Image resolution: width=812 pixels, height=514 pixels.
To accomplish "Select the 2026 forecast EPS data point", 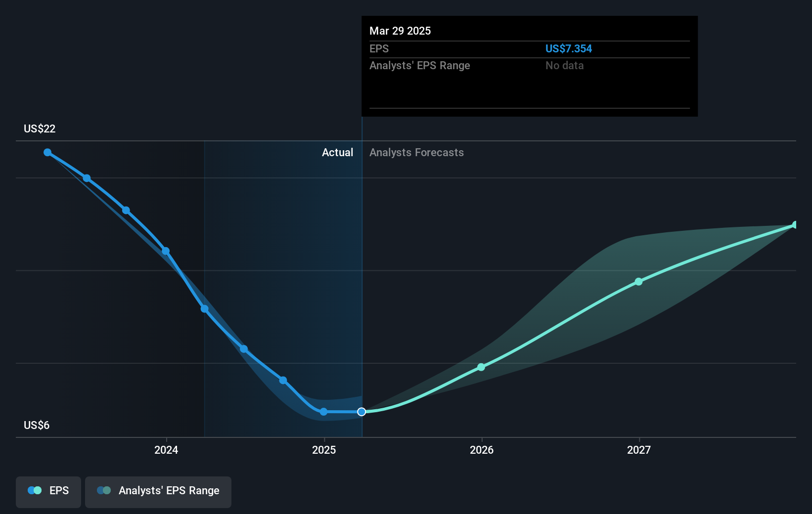I will [x=481, y=367].
